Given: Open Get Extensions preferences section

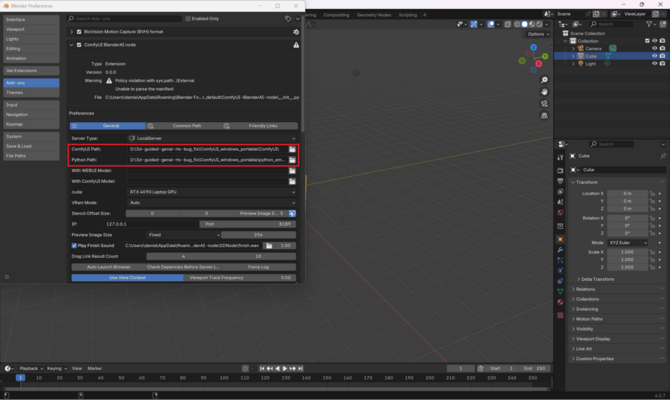Looking at the screenshot, I should 31,71.
